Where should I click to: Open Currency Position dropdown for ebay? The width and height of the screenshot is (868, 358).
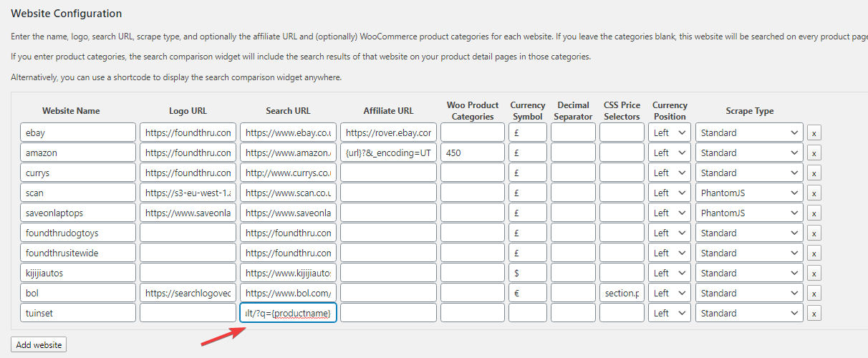point(670,132)
